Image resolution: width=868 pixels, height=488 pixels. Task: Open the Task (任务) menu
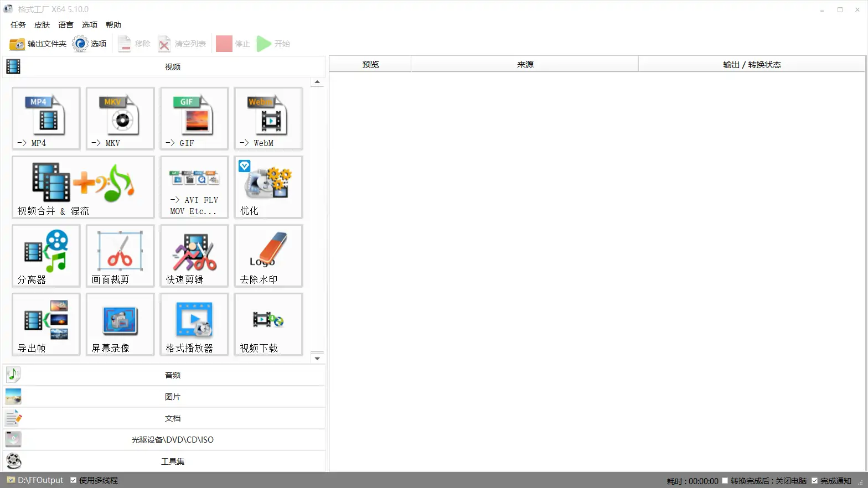pyautogui.click(x=18, y=25)
